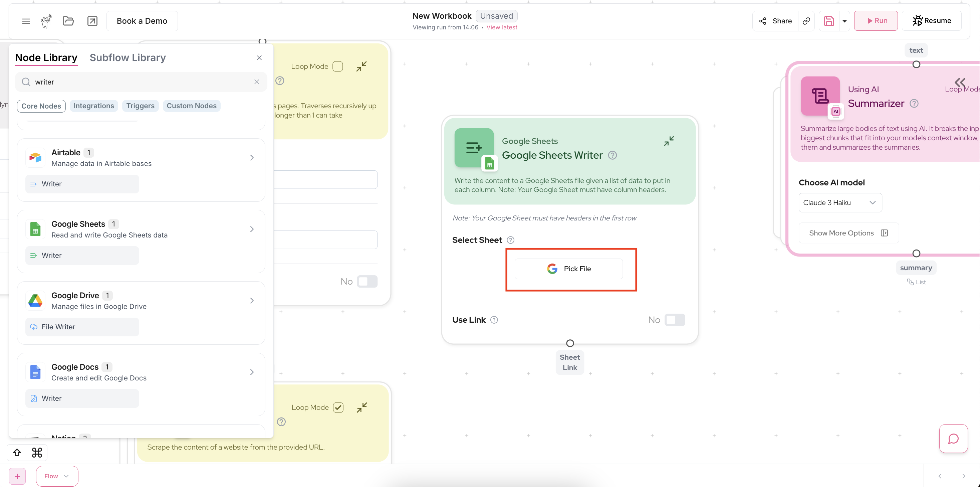Copy workbook link via chain icon
Image resolution: width=980 pixels, height=487 pixels.
pyautogui.click(x=806, y=21)
